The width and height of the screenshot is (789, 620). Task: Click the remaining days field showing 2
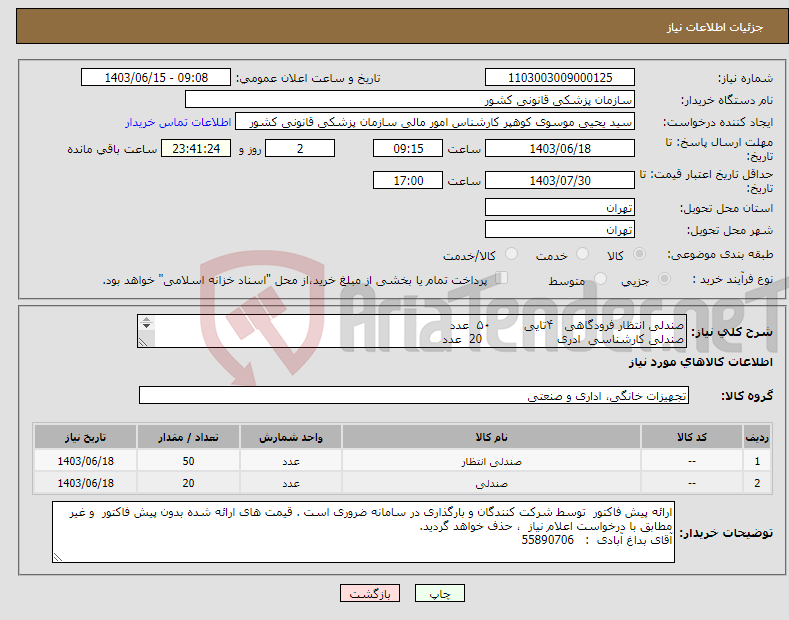pos(300,148)
